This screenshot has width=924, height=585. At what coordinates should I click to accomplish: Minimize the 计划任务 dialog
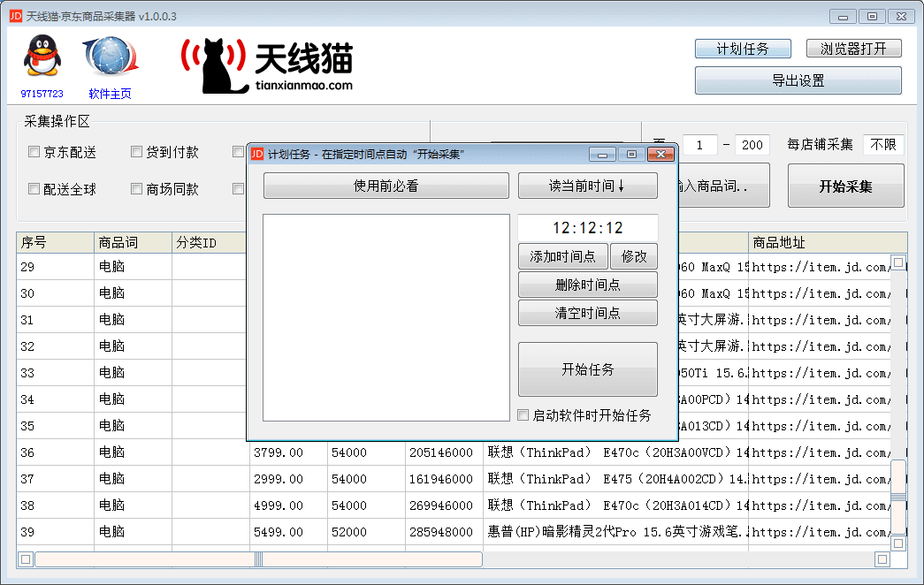602,155
